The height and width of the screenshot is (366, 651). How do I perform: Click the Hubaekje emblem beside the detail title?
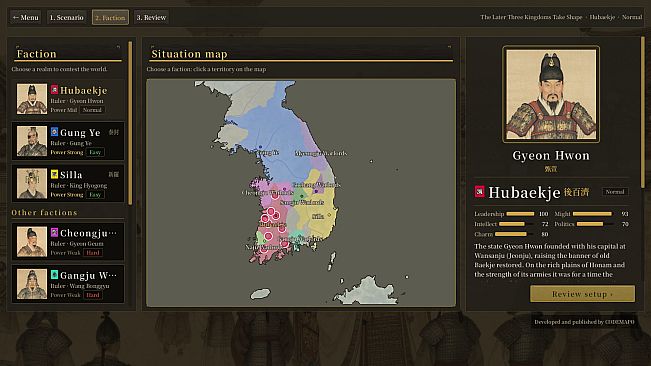480,192
